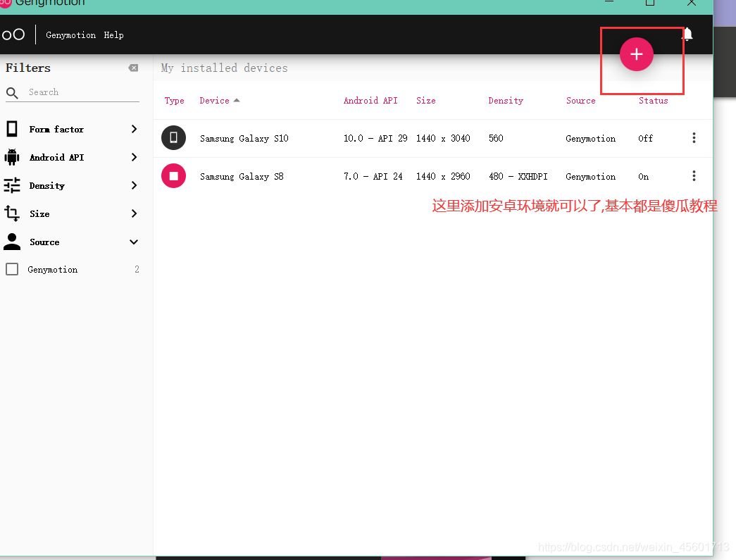The height and width of the screenshot is (560, 736).
Task: Click the 7.0 - API 24 cell
Action: click(x=373, y=177)
